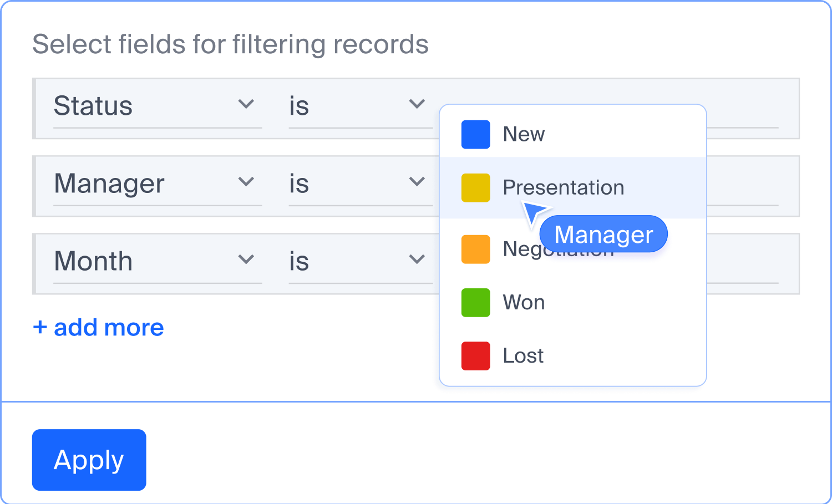Select New from the status list
Screen dimensions: 832x504
[x=523, y=134]
